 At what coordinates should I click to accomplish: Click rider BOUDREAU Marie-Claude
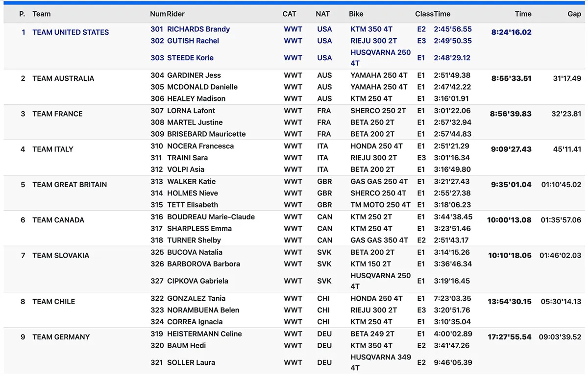click(x=211, y=217)
